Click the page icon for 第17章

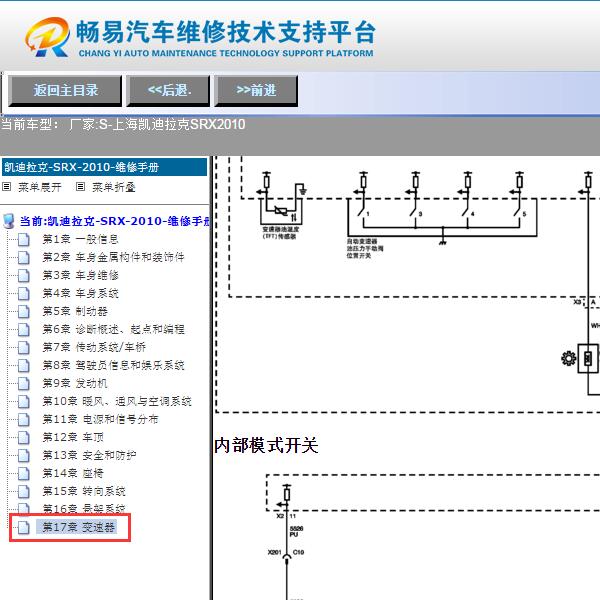(x=24, y=527)
